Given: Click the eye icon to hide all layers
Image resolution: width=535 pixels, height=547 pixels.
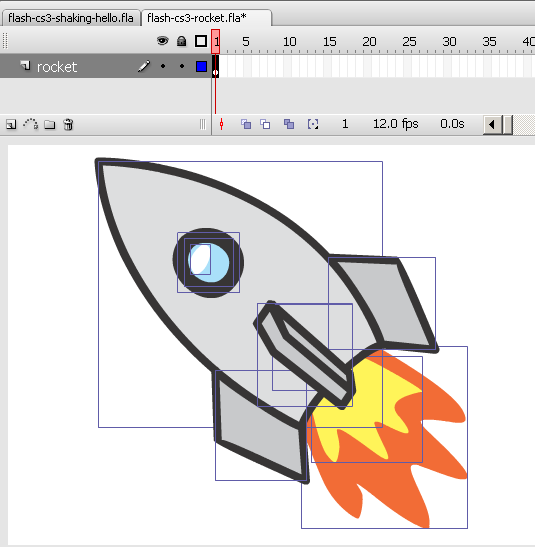Looking at the screenshot, I should pos(162,41).
